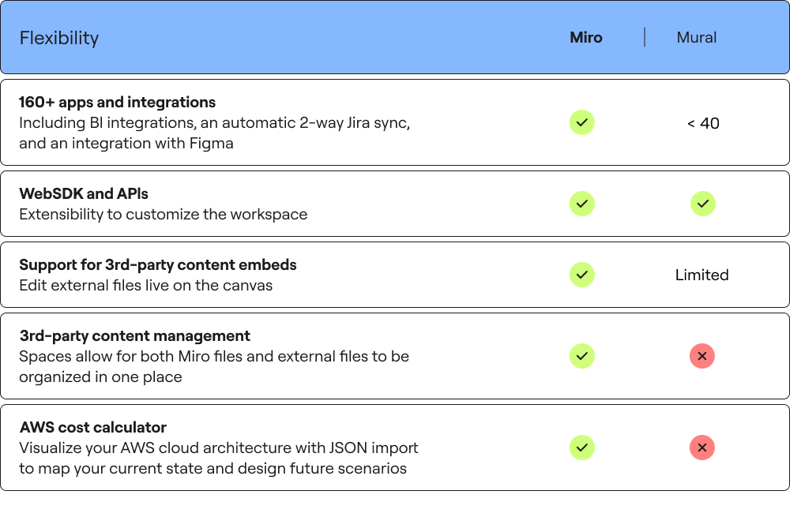Click Miro's checkmark for 3rd-party content embeds

coord(582,275)
